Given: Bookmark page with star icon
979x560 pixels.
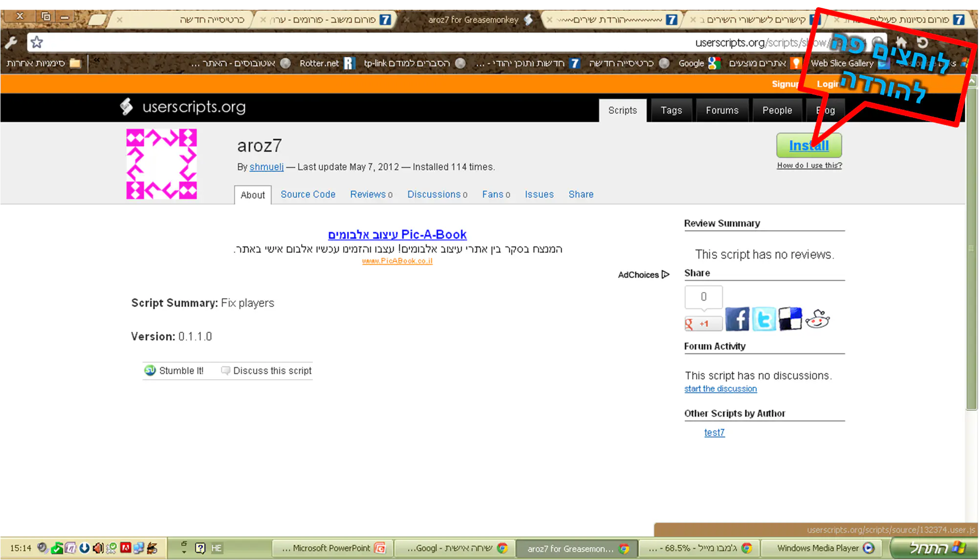Looking at the screenshot, I should coord(37,43).
